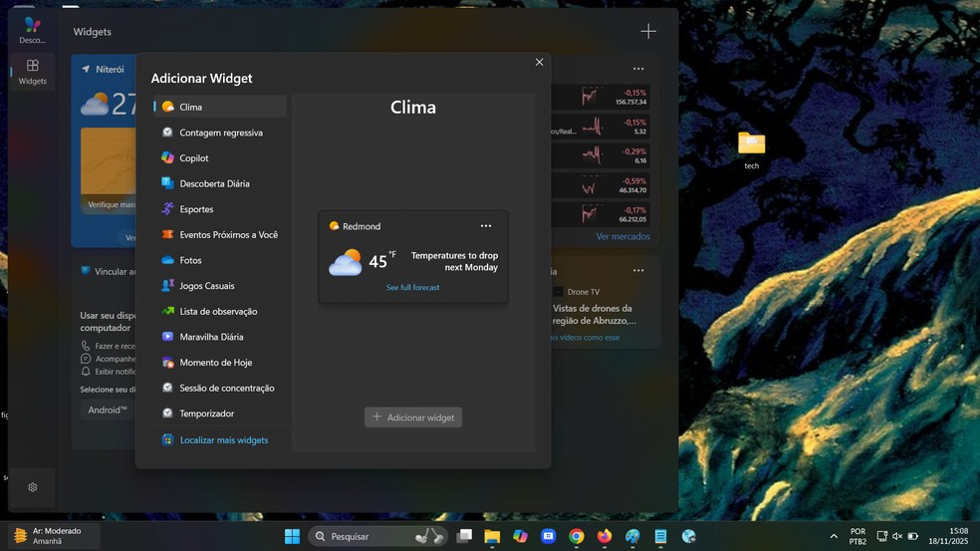Image resolution: width=980 pixels, height=551 pixels.
Task: Click the Copilot widget icon
Action: pyautogui.click(x=168, y=157)
